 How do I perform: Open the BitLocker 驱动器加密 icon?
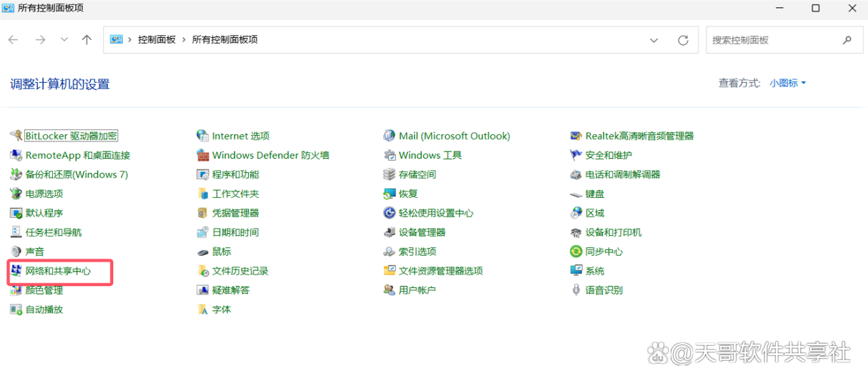[x=16, y=136]
